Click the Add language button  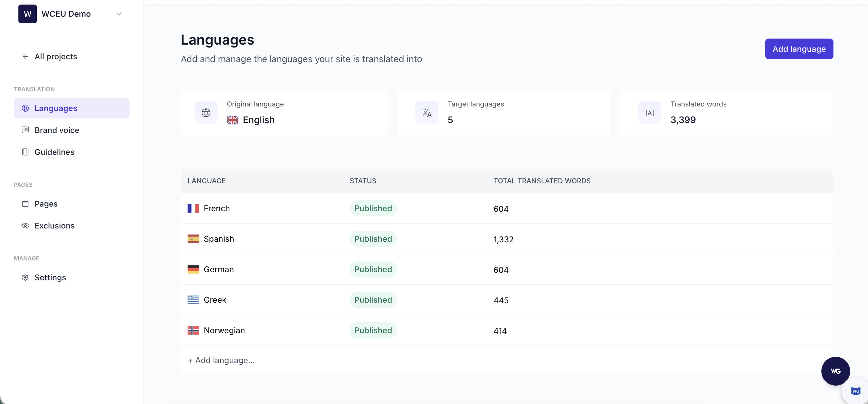coord(799,49)
